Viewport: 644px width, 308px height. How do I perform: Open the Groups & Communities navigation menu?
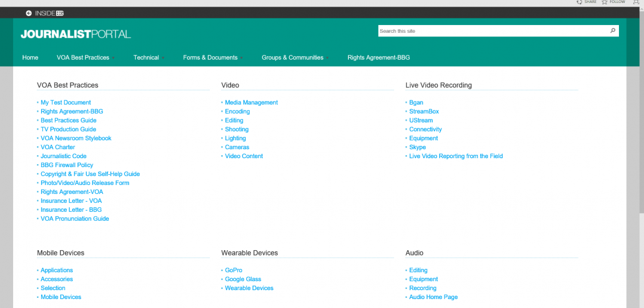[x=293, y=57]
